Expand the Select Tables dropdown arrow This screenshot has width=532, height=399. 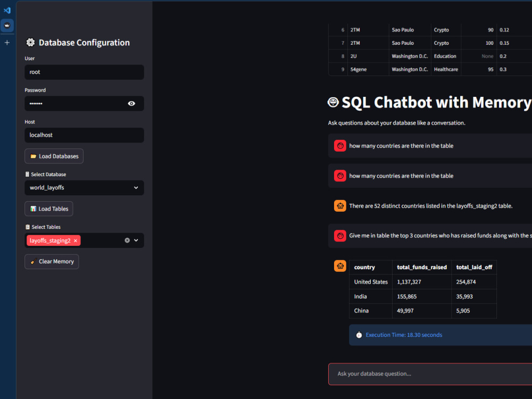pyautogui.click(x=136, y=240)
